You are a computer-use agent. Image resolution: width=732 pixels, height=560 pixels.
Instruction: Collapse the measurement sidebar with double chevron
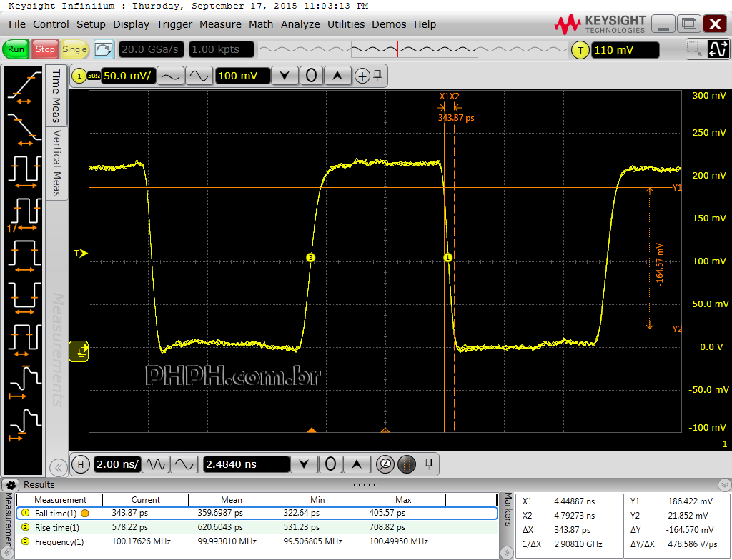tap(57, 468)
